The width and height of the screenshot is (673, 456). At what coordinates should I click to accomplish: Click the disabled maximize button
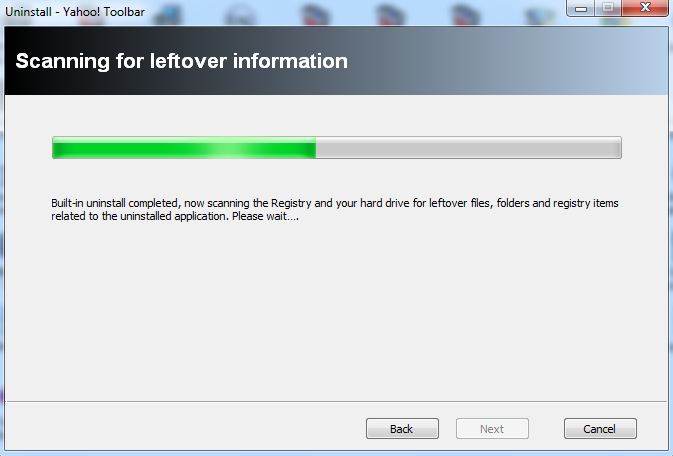coord(608,7)
